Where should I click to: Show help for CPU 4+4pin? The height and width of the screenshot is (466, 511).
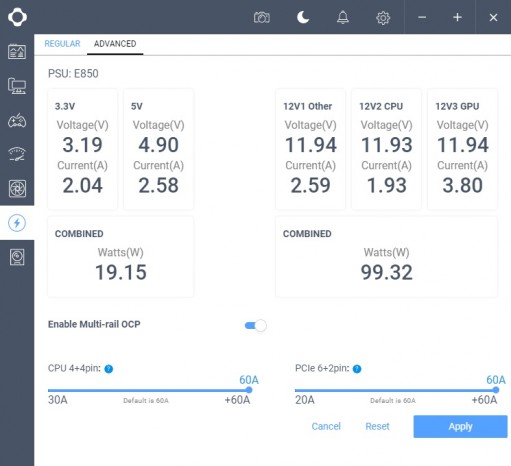pyautogui.click(x=109, y=369)
